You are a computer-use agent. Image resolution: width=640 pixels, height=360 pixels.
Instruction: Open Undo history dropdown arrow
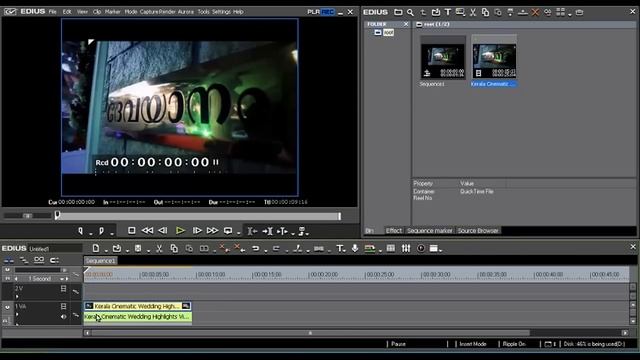click(266, 251)
